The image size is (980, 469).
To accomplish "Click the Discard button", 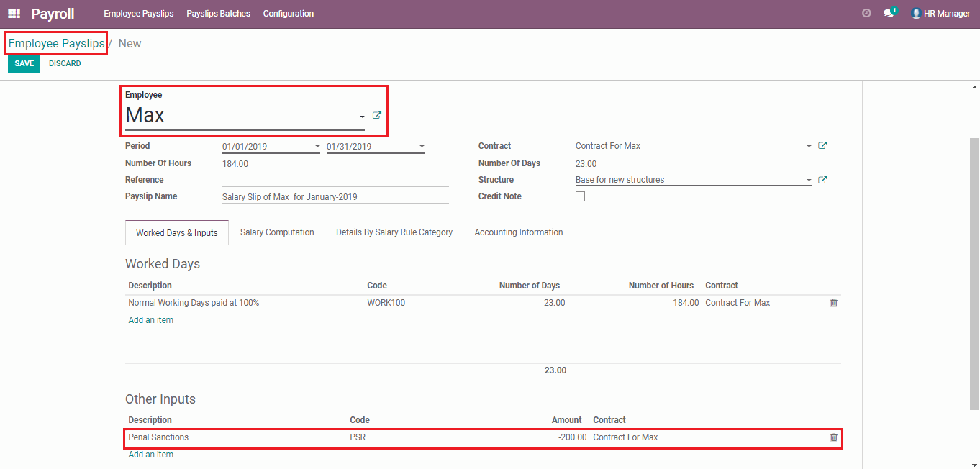I will (x=65, y=63).
